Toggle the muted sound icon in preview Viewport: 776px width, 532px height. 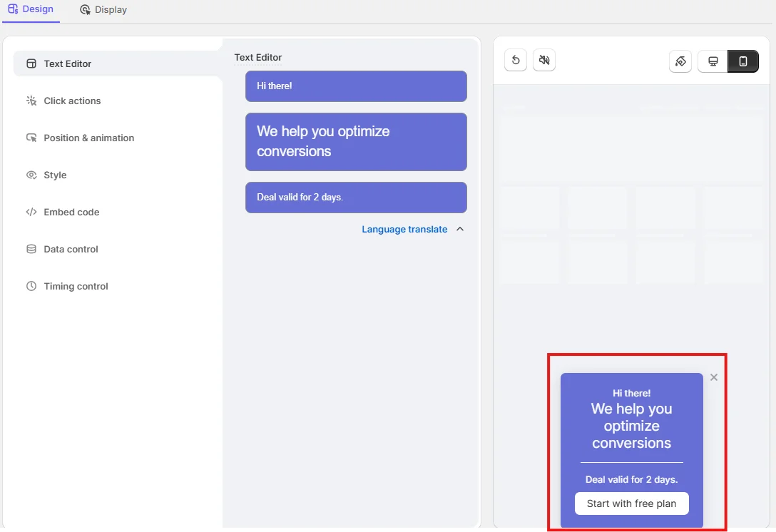[x=544, y=61]
